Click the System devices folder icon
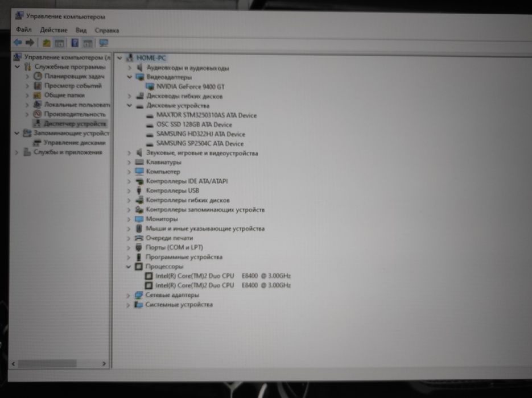Viewport: 532px width, 398px height. point(138,304)
